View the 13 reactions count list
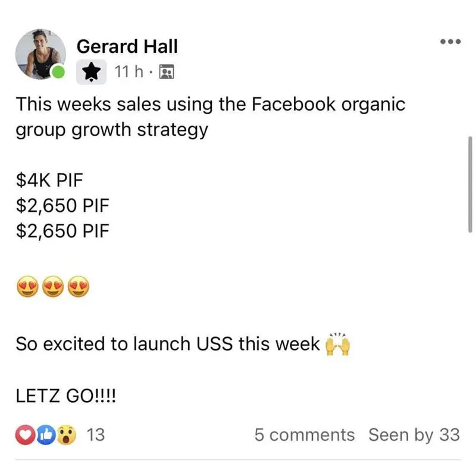This screenshot has width=476, height=476. click(96, 435)
